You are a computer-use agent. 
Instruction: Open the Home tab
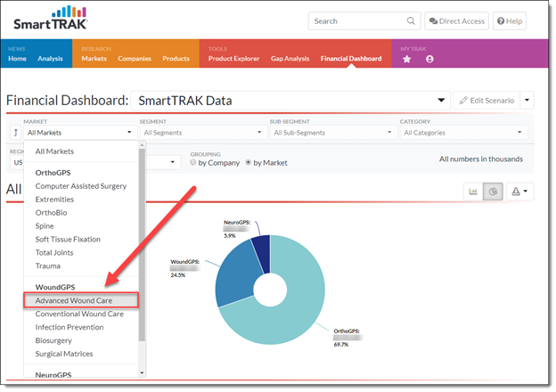pos(18,59)
